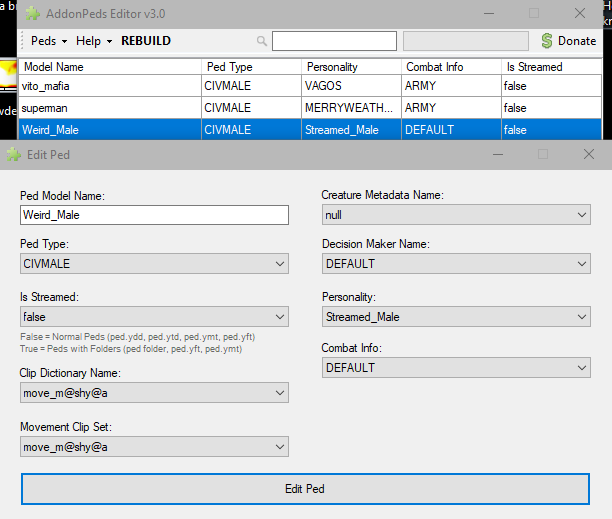The height and width of the screenshot is (519, 612).
Task: Click the Donate link
Action: (x=577, y=41)
